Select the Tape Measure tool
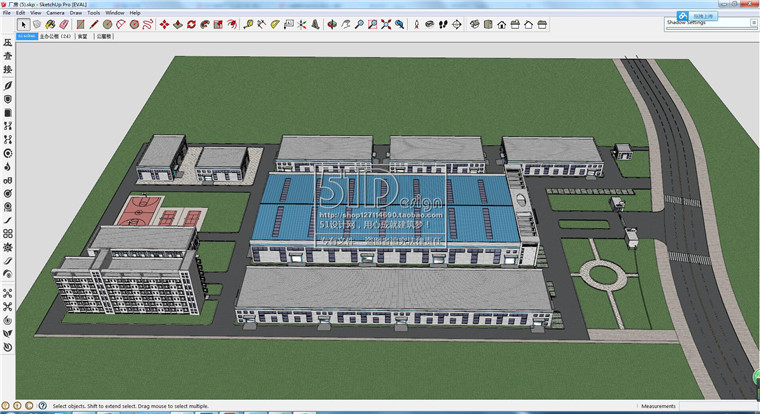This screenshot has width=760, height=414. (248, 24)
